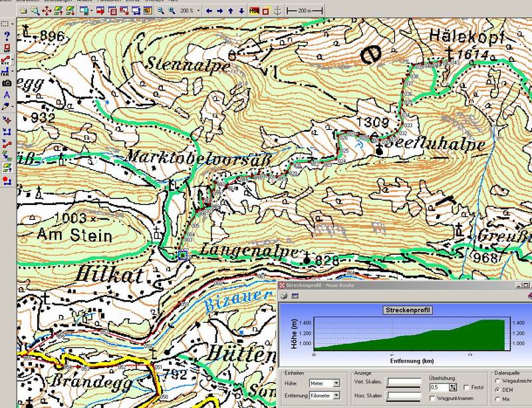Enable the Wegpunktnamen checkbox
The width and height of the screenshot is (532, 408).
pyautogui.click(x=432, y=398)
